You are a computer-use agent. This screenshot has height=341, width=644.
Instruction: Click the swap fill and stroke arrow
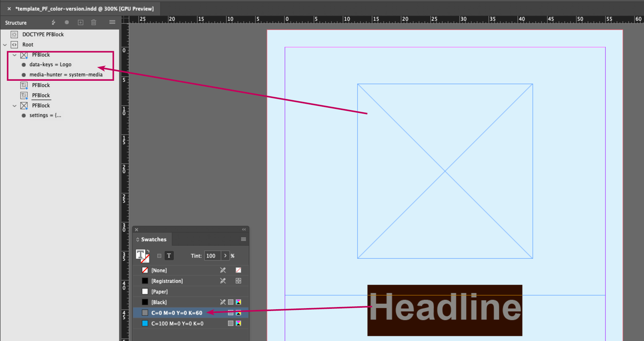point(148,251)
